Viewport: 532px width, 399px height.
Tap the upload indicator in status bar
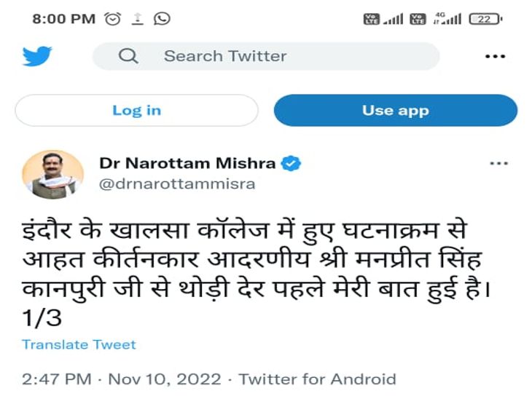[x=138, y=19]
